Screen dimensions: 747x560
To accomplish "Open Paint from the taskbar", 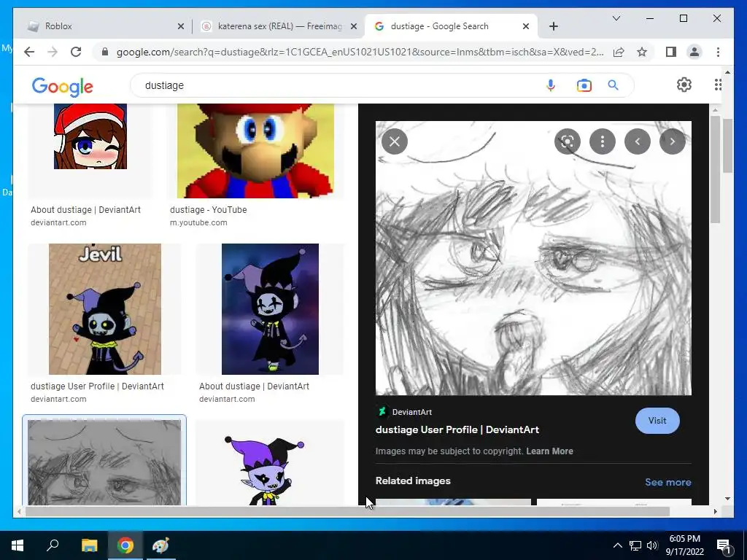I will 160,545.
